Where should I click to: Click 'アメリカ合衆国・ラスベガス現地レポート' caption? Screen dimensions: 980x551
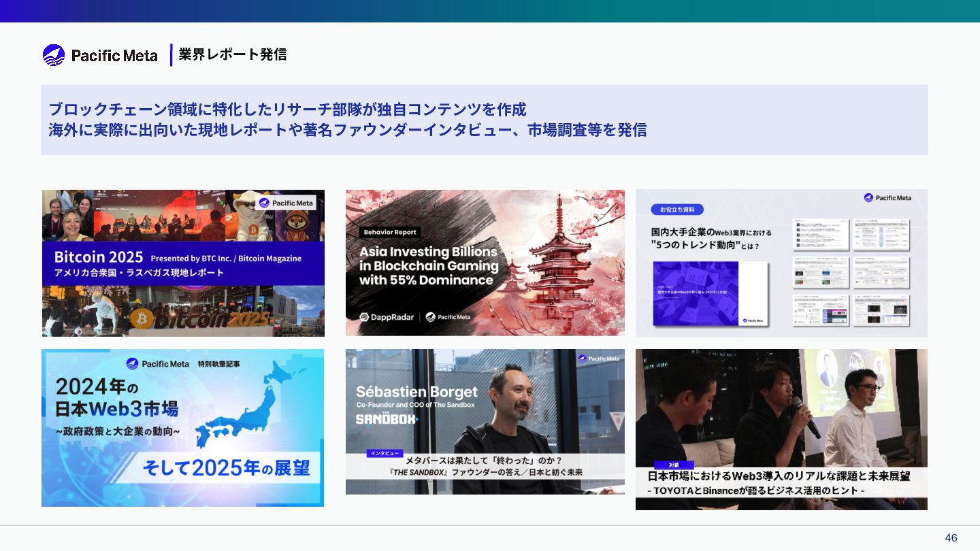click(139, 273)
